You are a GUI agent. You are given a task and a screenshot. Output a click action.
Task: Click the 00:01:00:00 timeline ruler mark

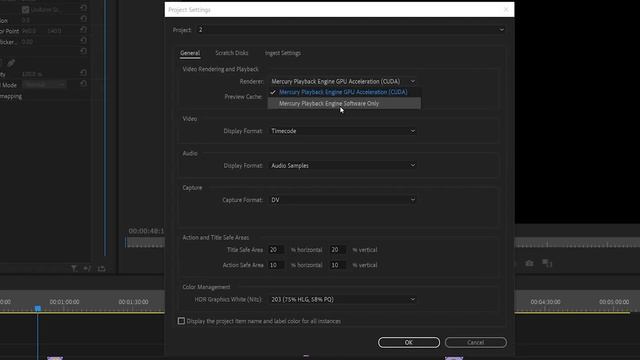(x=64, y=302)
